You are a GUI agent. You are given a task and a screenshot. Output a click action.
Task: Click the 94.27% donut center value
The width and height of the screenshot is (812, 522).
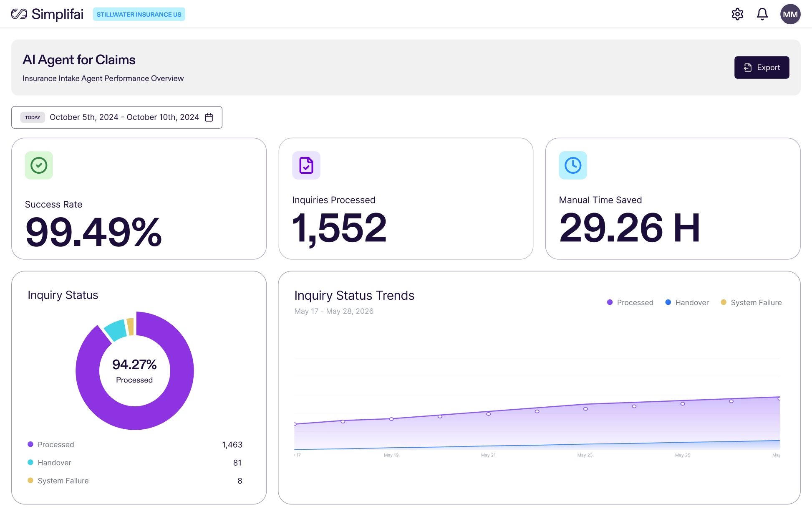tap(134, 365)
